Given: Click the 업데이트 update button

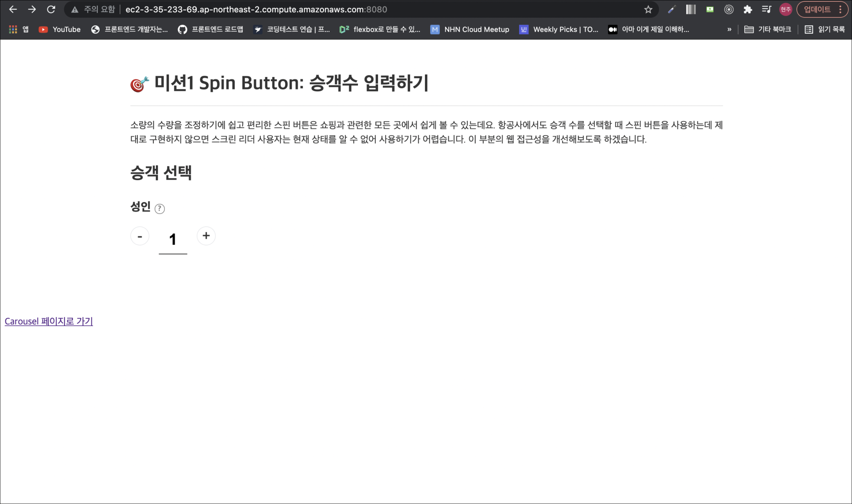Looking at the screenshot, I should click(817, 9).
